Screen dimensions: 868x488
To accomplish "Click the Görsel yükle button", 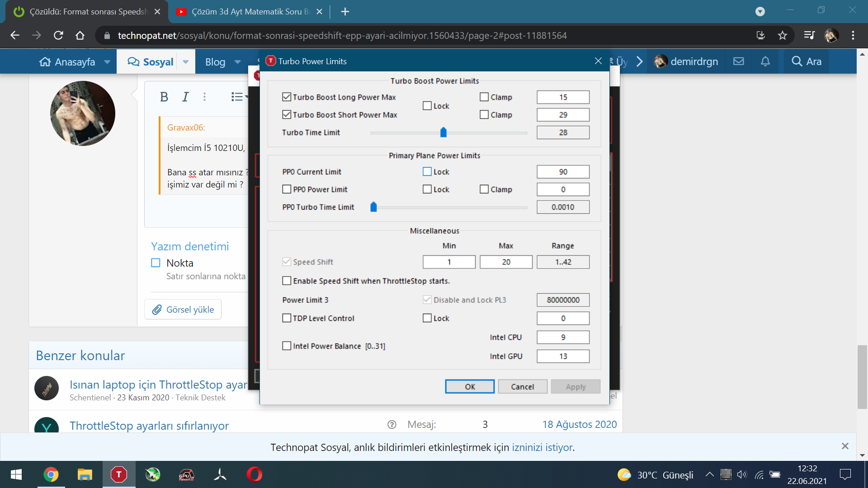I will tap(183, 310).
